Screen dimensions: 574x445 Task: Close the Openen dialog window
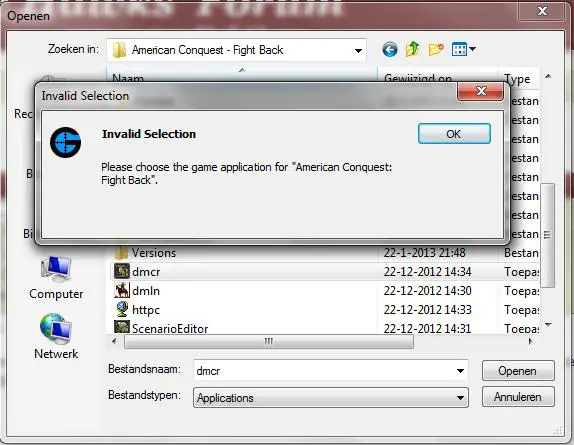click(x=541, y=11)
